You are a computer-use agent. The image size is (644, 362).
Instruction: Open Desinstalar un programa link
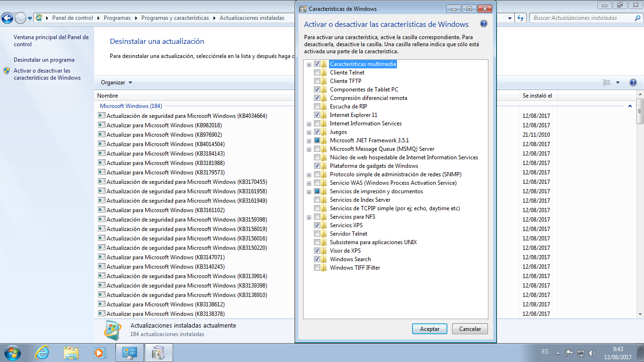tap(44, 60)
